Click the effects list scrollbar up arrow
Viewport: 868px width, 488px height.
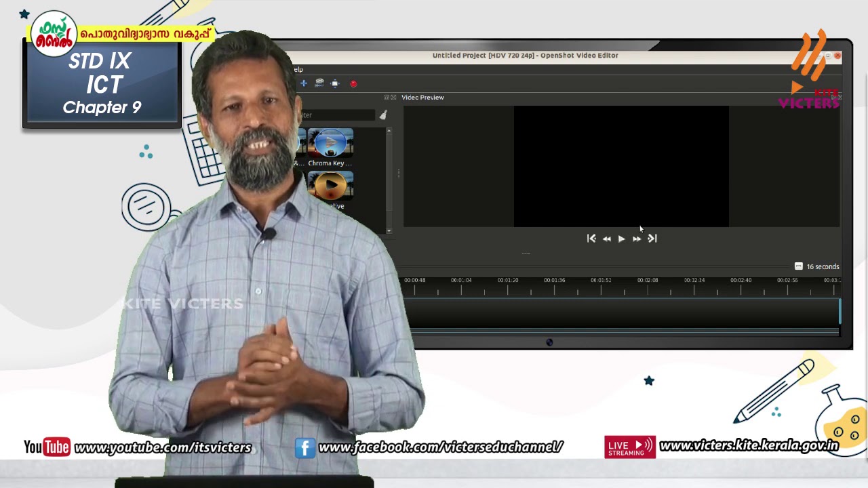click(389, 130)
